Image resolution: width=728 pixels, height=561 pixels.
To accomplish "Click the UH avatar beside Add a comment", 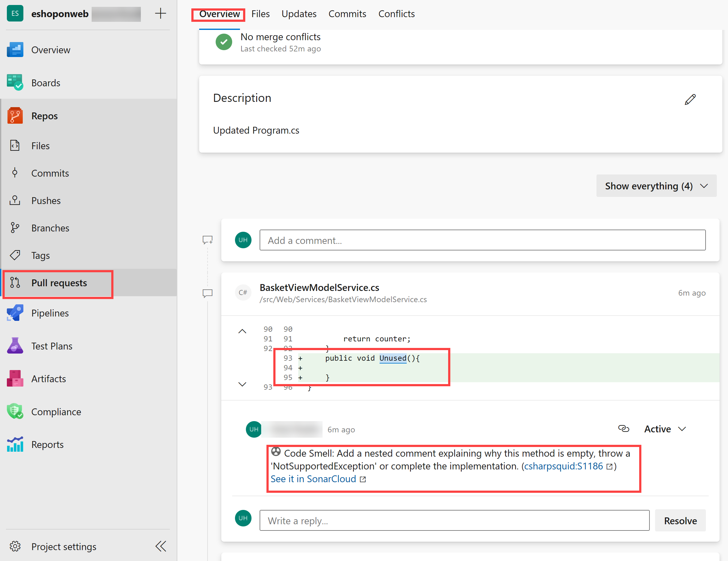I will pyautogui.click(x=243, y=240).
